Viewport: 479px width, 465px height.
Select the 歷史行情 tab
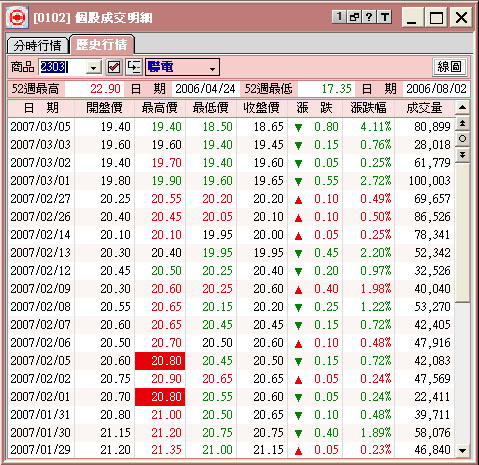102,44
